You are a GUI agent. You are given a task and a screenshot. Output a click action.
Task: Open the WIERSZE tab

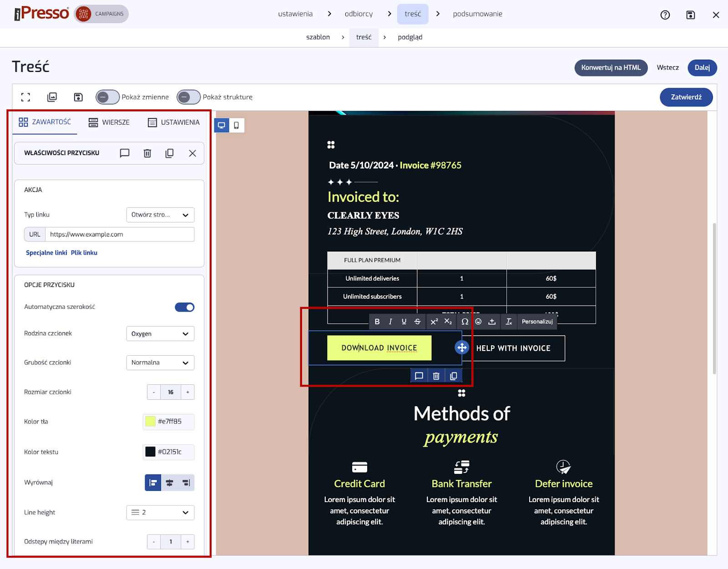[109, 122]
